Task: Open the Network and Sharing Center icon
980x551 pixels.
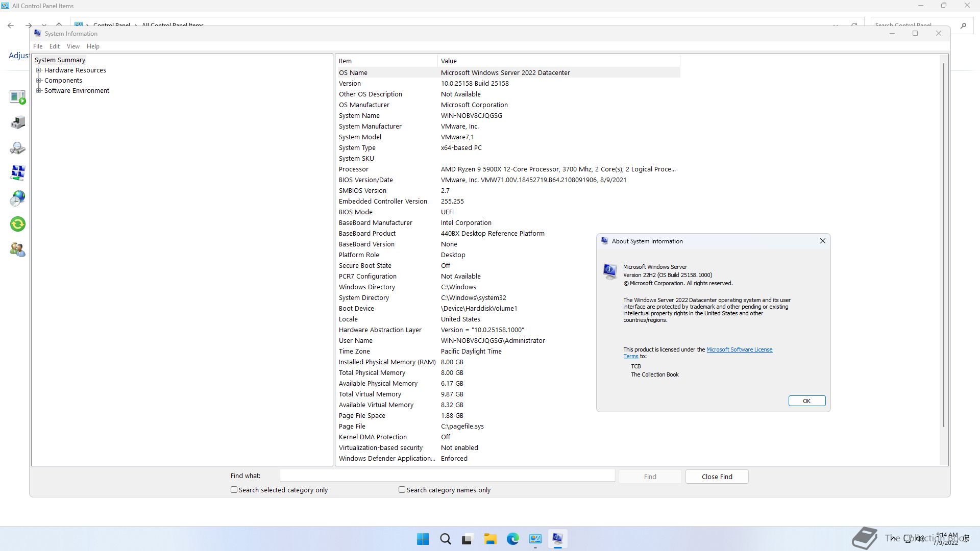Action: point(17,173)
